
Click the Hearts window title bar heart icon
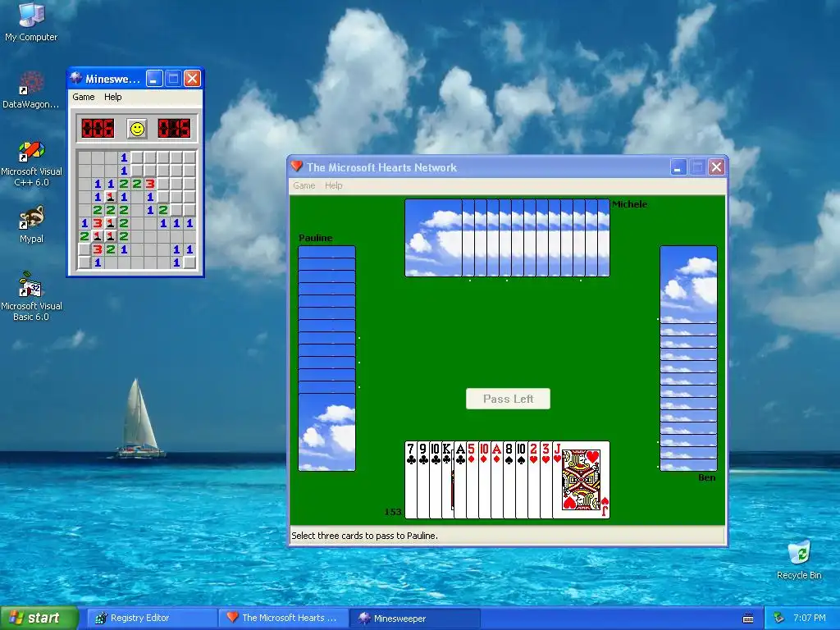coord(296,167)
